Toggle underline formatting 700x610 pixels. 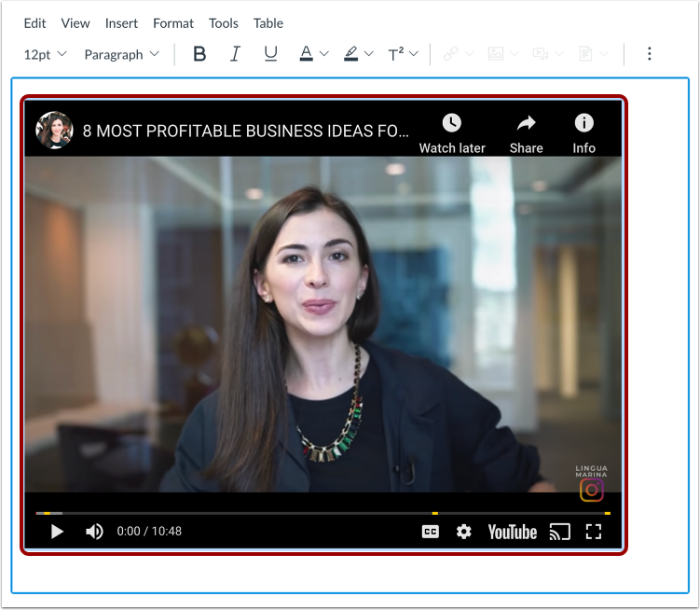coord(270,54)
